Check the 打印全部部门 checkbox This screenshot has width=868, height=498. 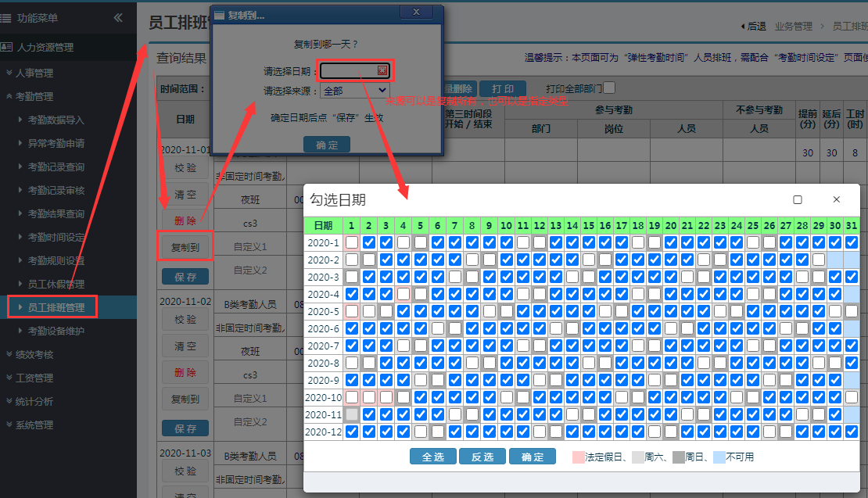(609, 88)
